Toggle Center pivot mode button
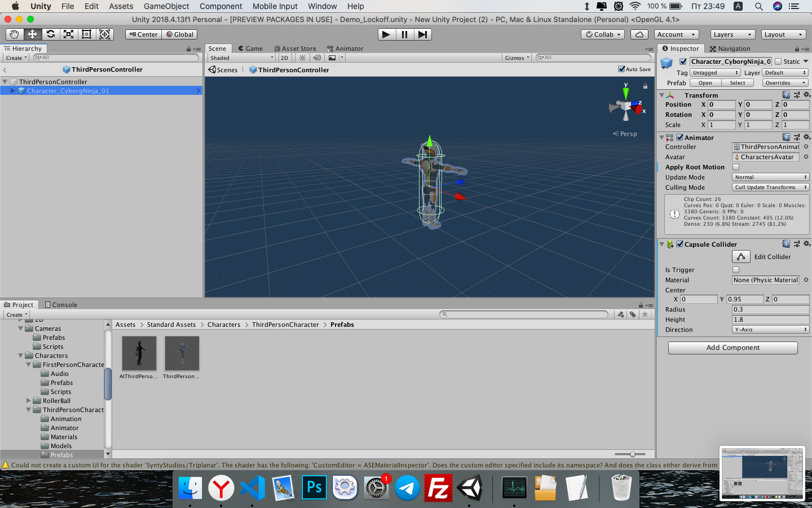The image size is (812, 508). (x=143, y=34)
